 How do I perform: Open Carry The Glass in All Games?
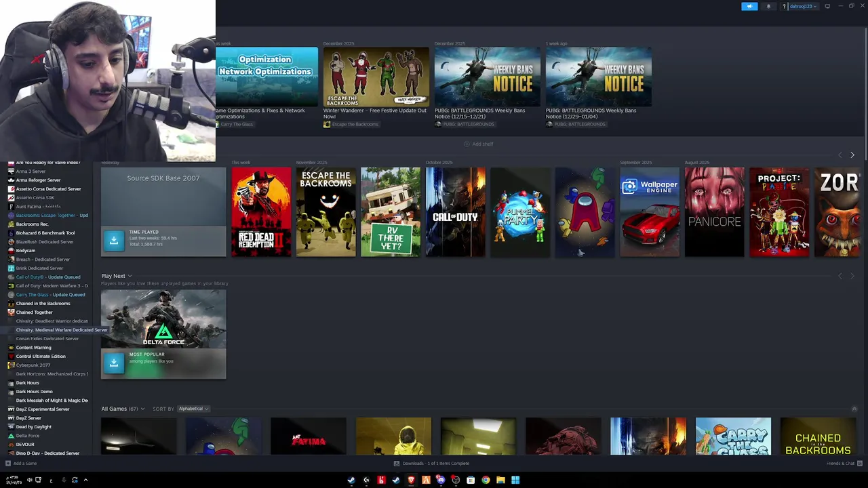(733, 436)
